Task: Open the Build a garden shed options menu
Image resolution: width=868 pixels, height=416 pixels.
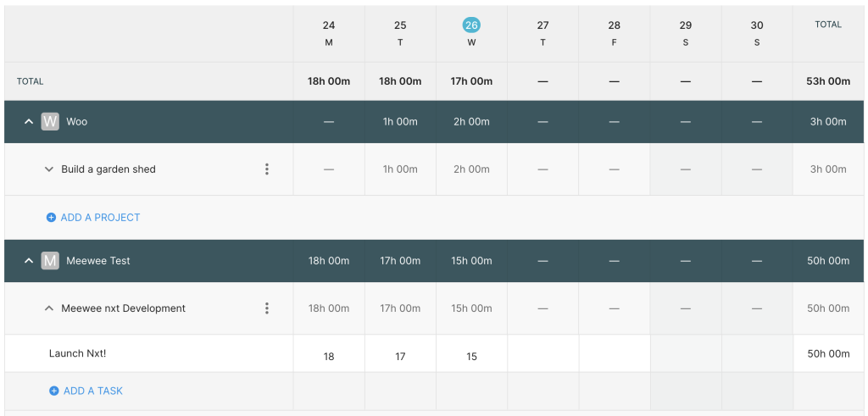Action: tap(267, 169)
